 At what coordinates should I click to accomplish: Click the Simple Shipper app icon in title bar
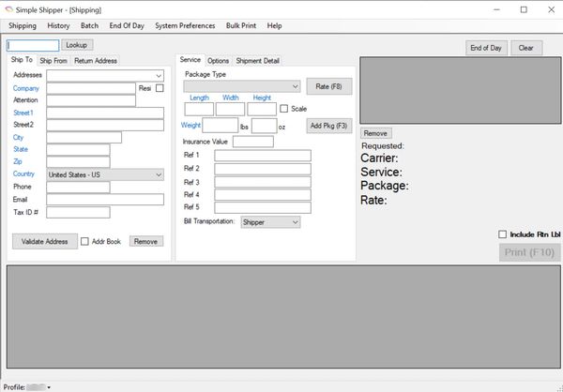click(x=9, y=8)
